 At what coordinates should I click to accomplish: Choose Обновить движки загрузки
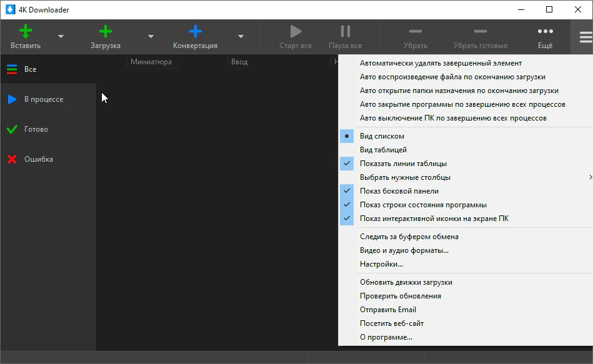tap(466, 282)
